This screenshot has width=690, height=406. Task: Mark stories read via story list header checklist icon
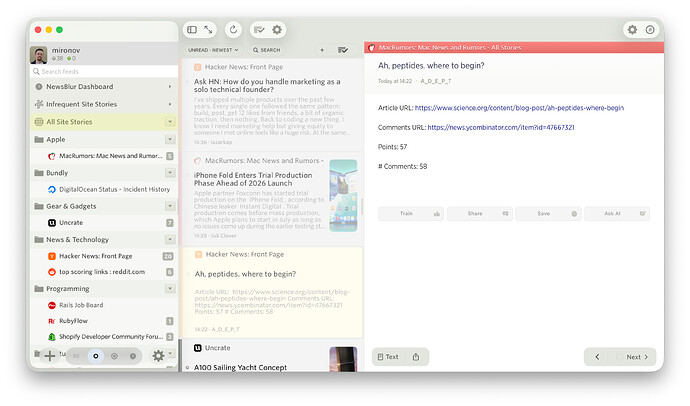(x=343, y=50)
